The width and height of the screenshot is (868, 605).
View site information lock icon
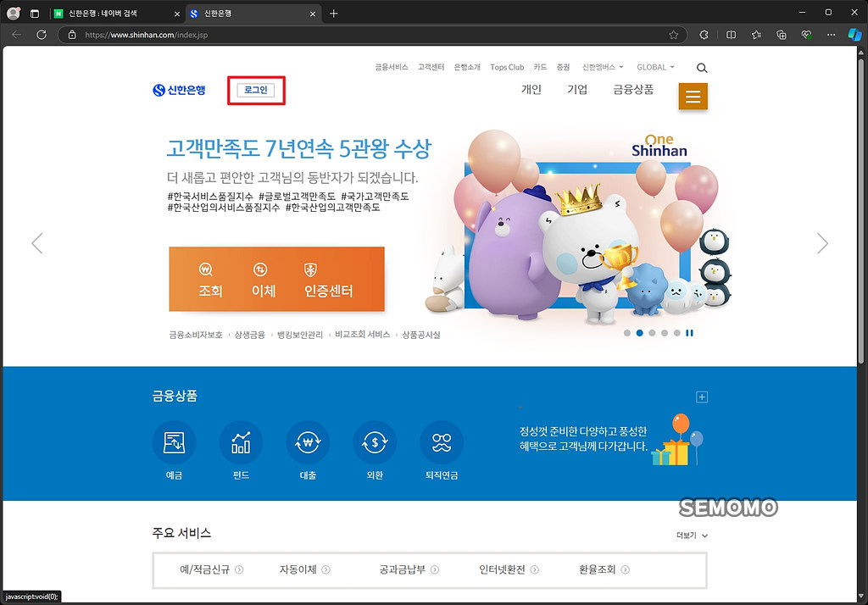[72, 35]
